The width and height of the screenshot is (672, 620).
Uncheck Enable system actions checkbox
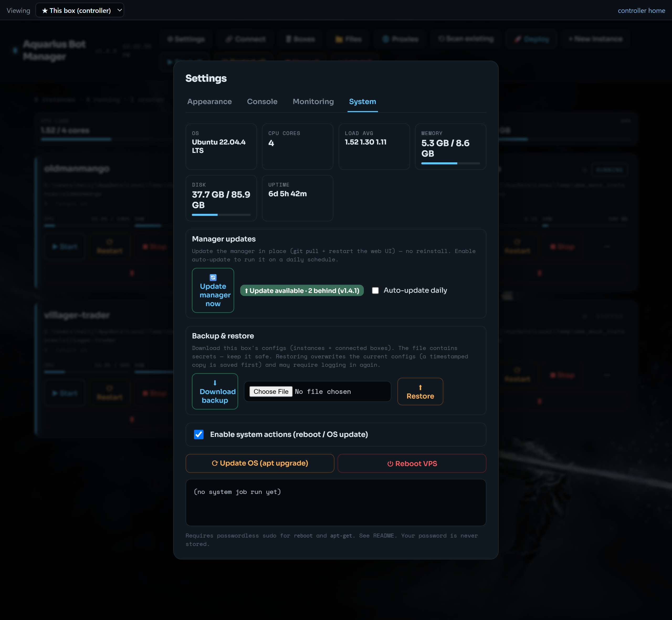click(199, 435)
